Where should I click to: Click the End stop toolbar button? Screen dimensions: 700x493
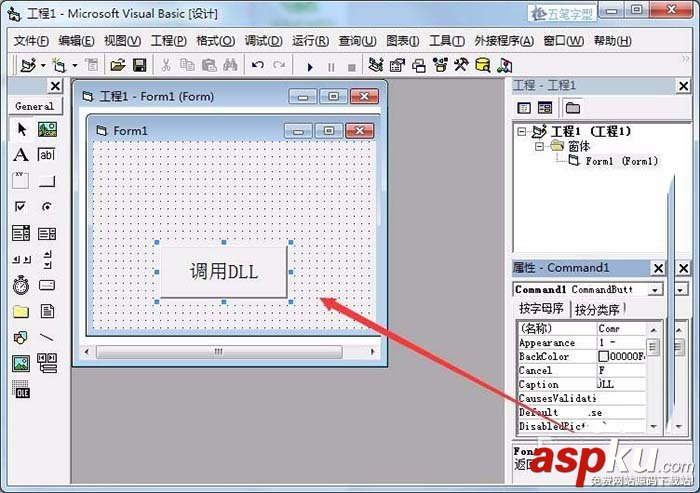[352, 67]
